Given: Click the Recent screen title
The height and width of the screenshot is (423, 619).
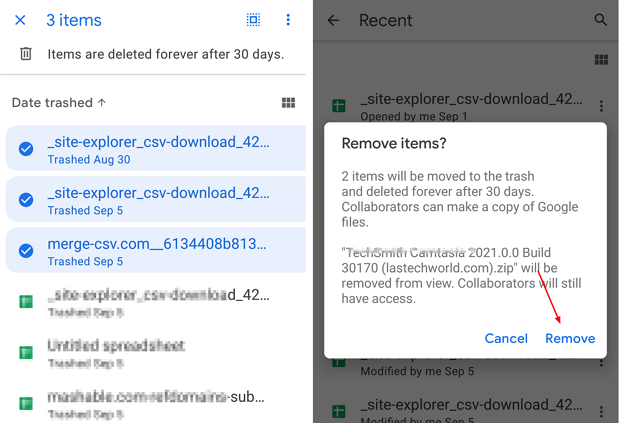Looking at the screenshot, I should click(385, 20).
